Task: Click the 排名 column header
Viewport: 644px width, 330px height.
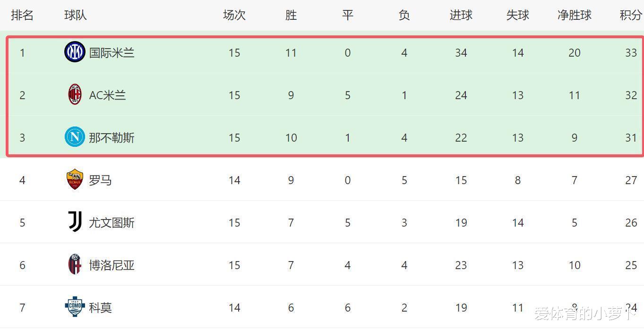Action: coord(22,15)
